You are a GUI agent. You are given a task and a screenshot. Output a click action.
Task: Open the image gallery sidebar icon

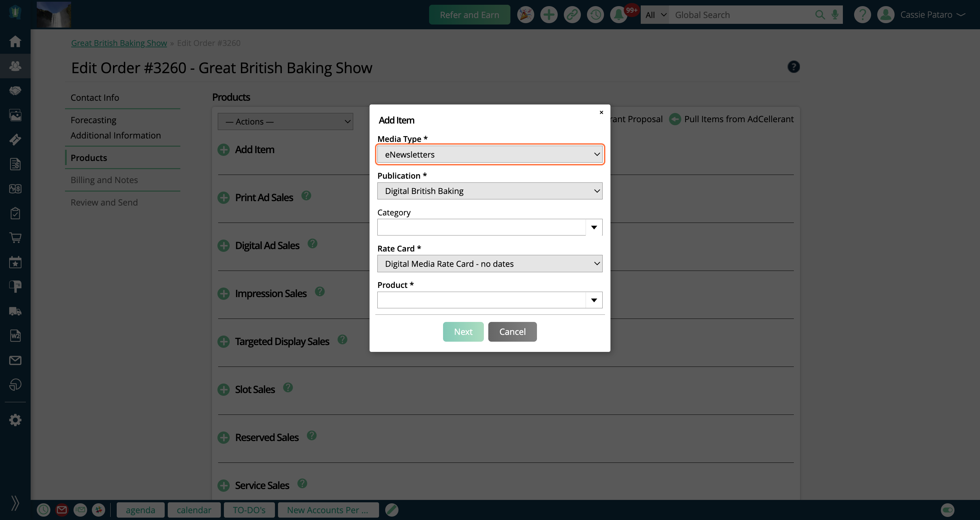point(15,115)
